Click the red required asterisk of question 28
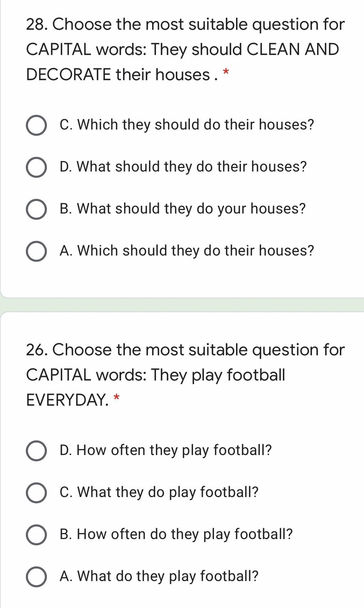The height and width of the screenshot is (608, 364). 226,73
